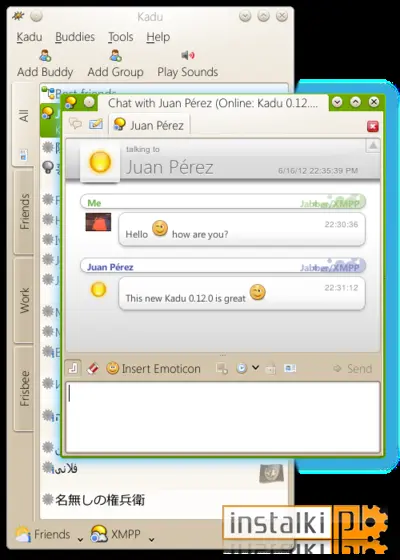Image resolution: width=400 pixels, height=560 pixels.
Task: Click the user card icon in chat toolbar
Action: click(x=290, y=368)
